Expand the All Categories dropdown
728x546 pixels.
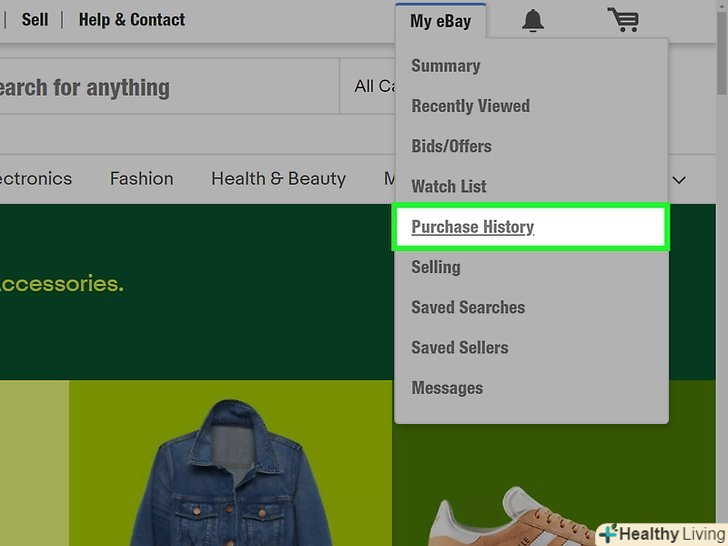tap(368, 86)
